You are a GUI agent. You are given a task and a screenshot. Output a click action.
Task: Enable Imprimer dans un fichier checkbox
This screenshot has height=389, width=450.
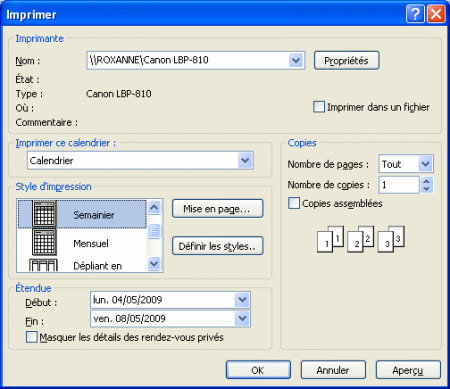pyautogui.click(x=319, y=107)
